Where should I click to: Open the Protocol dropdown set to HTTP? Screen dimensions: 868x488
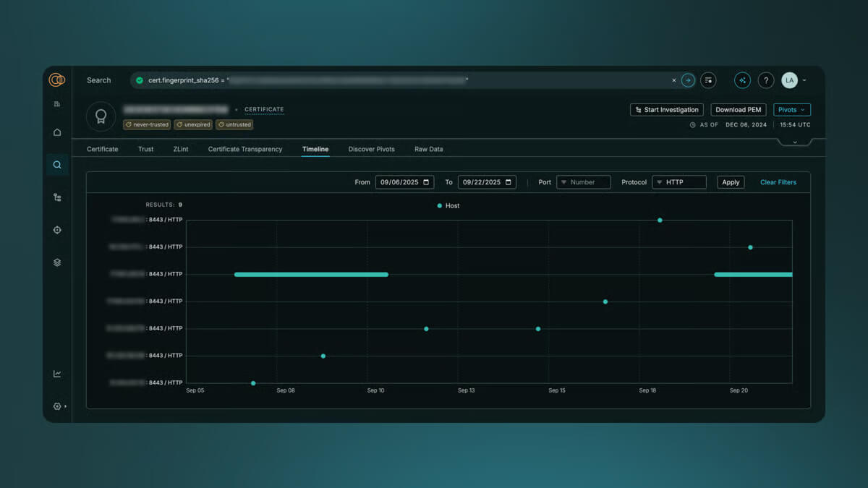click(x=678, y=181)
